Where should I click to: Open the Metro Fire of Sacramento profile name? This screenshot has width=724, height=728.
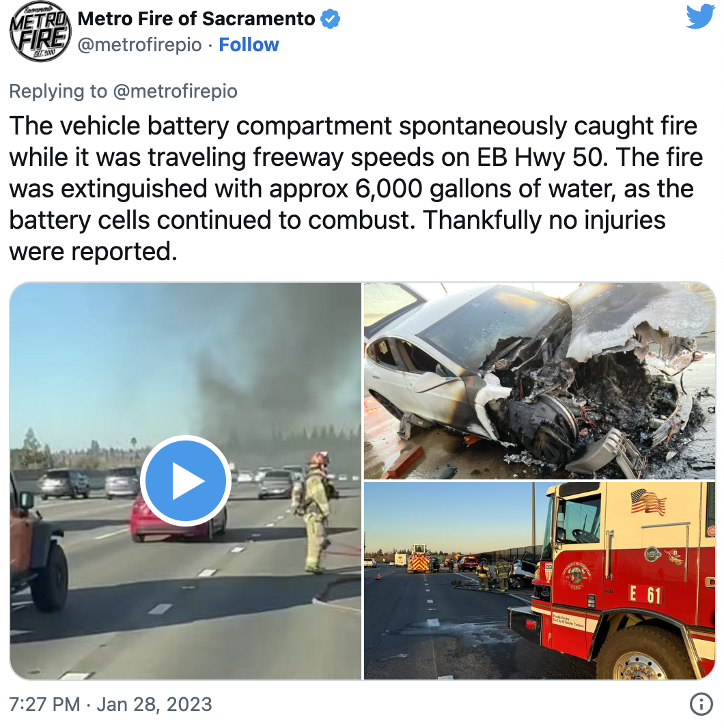click(x=197, y=19)
